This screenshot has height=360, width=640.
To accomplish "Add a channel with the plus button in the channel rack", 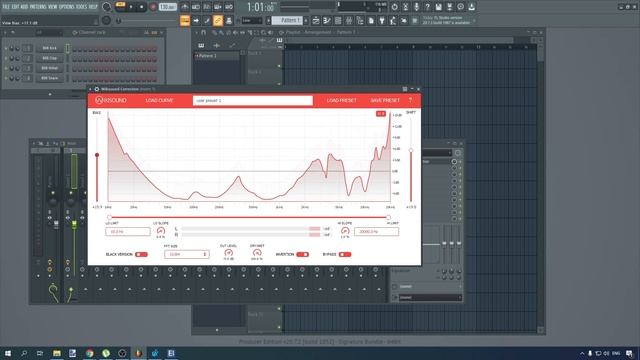I will 50,94.
